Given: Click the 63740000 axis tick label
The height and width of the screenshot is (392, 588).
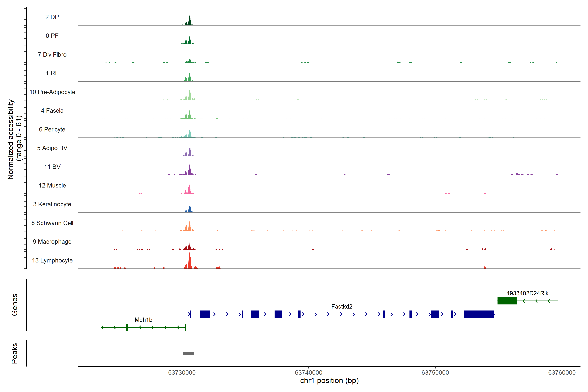Looking at the screenshot, I should [309, 373].
